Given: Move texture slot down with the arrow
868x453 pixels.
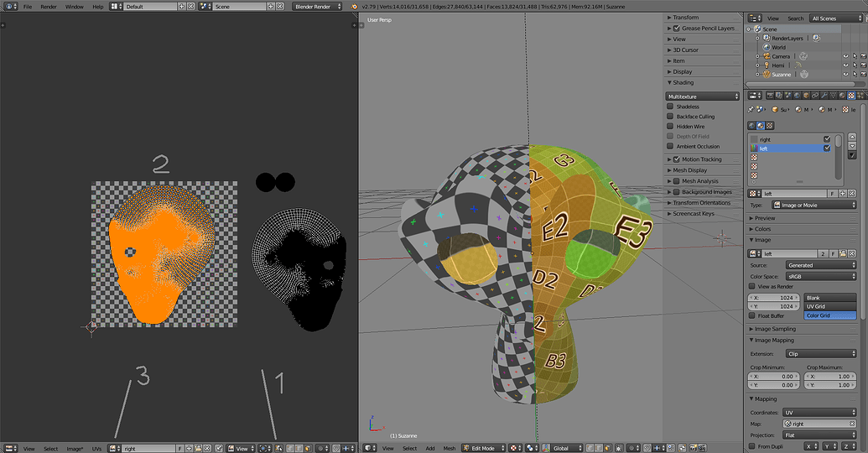Looking at the screenshot, I should 852,146.
